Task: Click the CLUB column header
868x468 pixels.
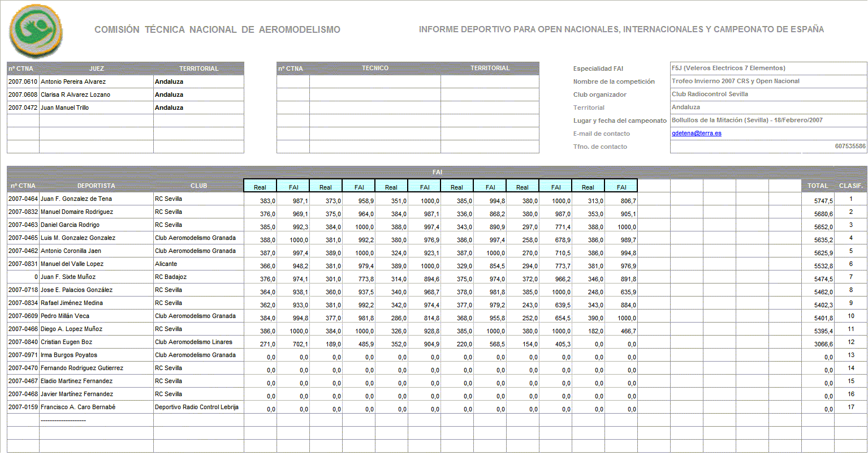Action: coord(198,186)
